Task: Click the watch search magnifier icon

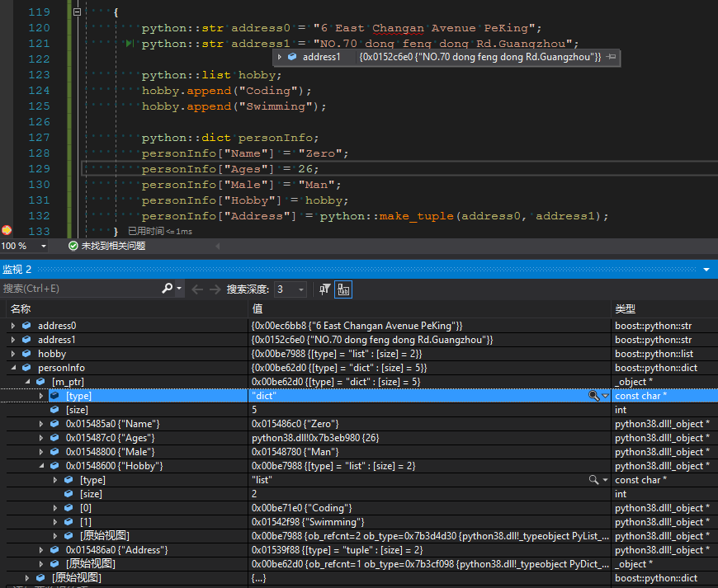Action: click(168, 289)
